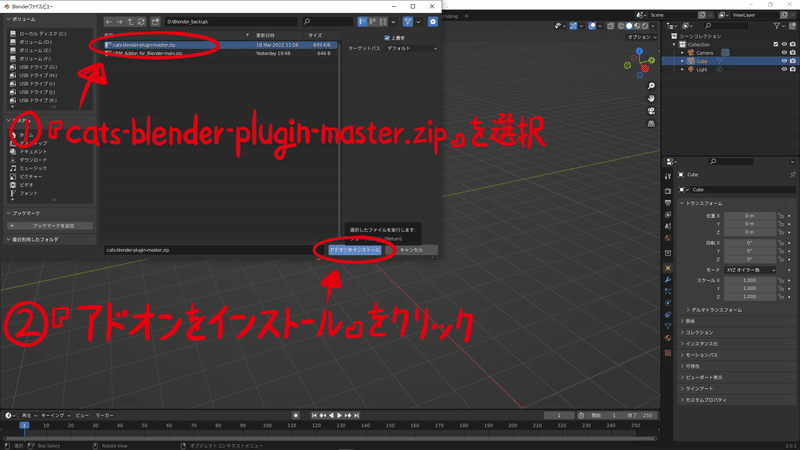Click the アドオンをインストール button
The height and width of the screenshot is (450, 800).
click(355, 250)
